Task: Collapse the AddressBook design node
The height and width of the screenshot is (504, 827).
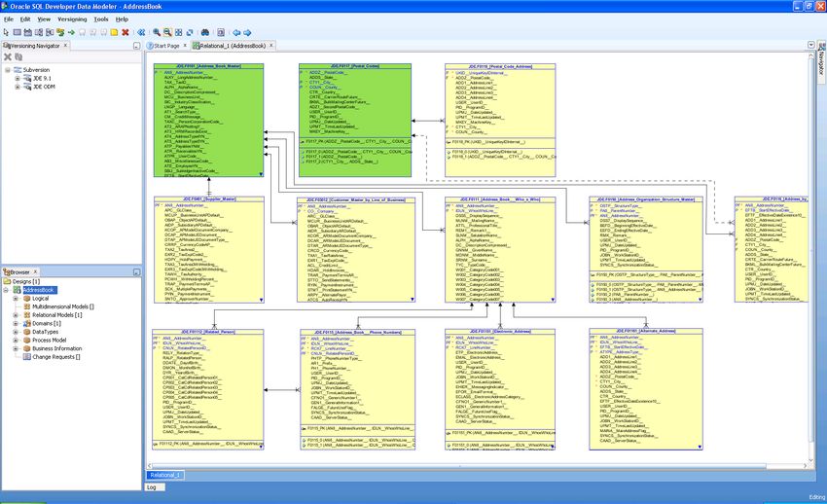Action: (7, 290)
